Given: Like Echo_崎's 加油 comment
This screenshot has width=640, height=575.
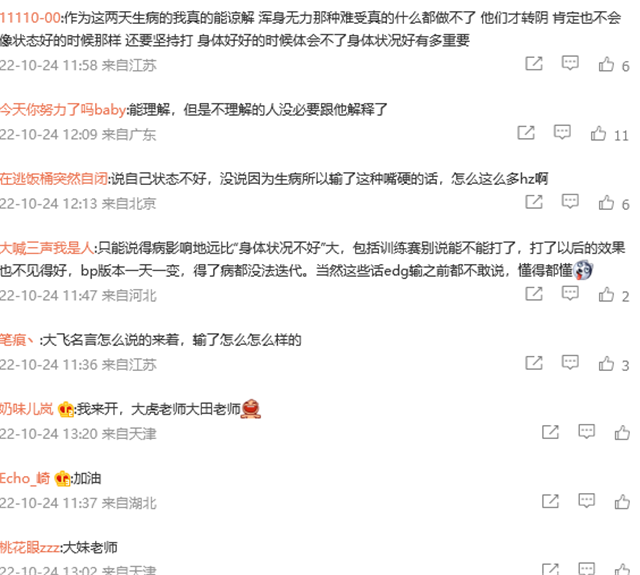Looking at the screenshot, I should pyautogui.click(x=622, y=502).
